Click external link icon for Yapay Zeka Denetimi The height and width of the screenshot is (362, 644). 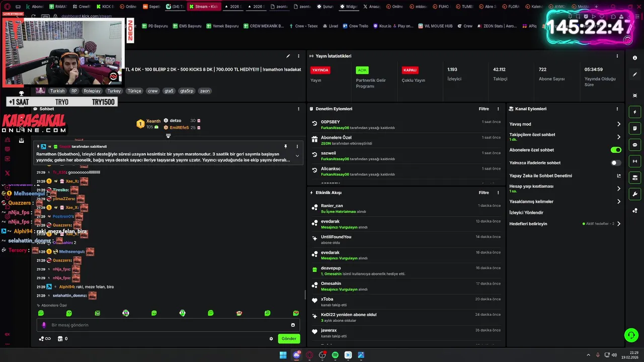click(619, 176)
